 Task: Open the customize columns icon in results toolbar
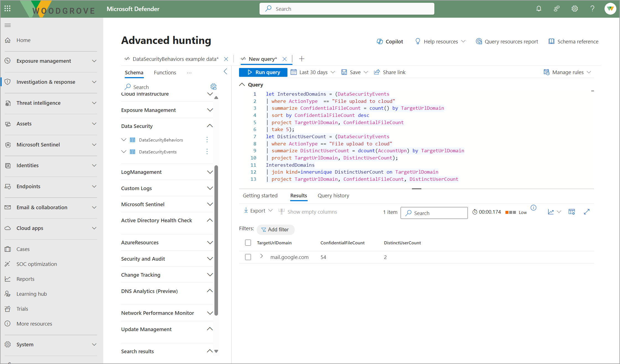(x=572, y=212)
